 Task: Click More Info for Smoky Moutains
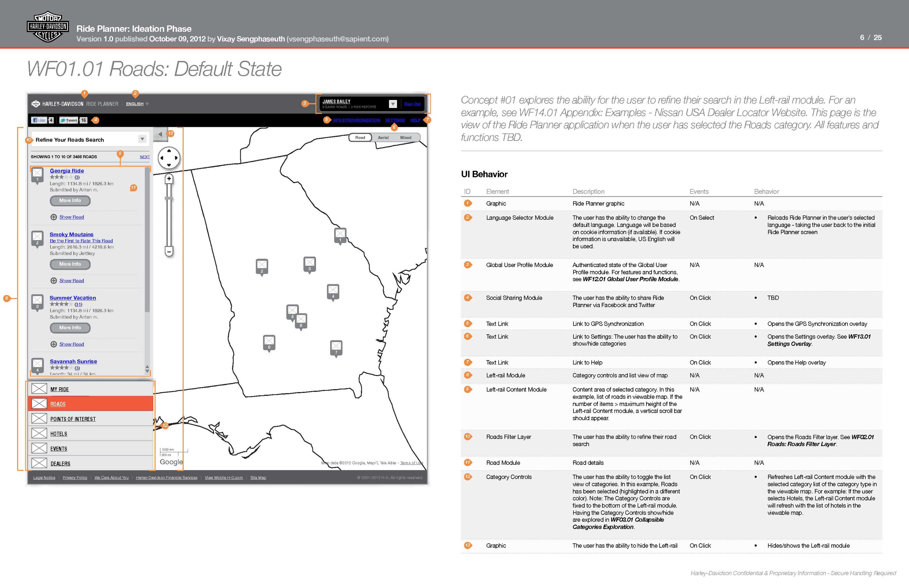(x=70, y=264)
